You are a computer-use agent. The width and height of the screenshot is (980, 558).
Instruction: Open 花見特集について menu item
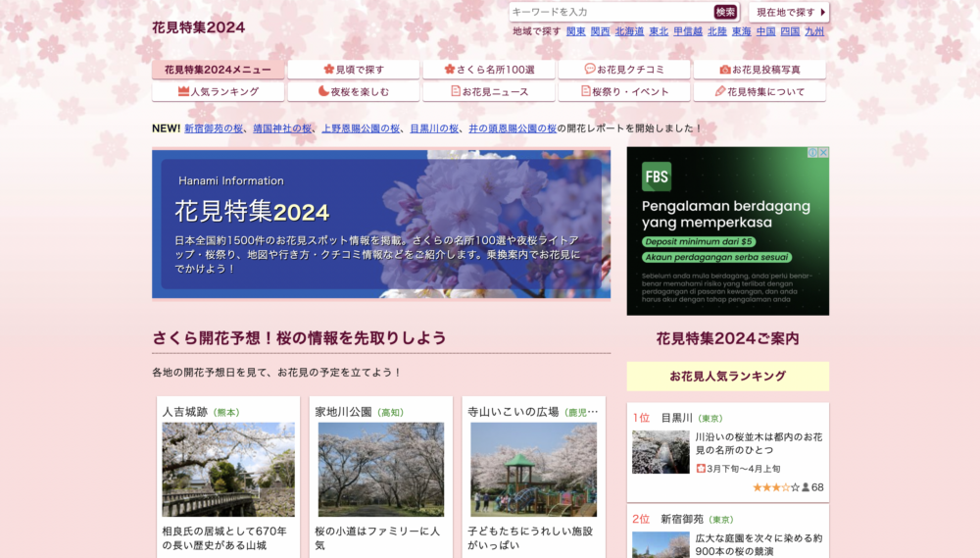coord(759,91)
